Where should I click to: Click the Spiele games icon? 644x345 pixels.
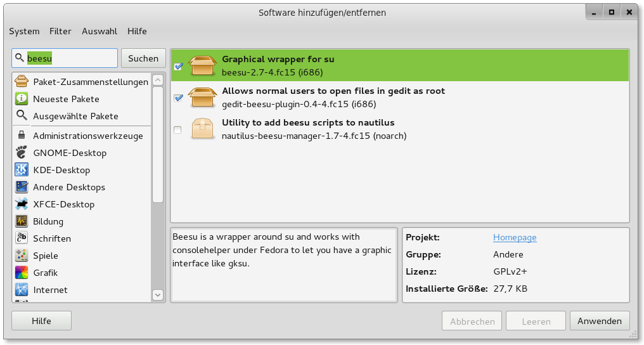point(22,255)
